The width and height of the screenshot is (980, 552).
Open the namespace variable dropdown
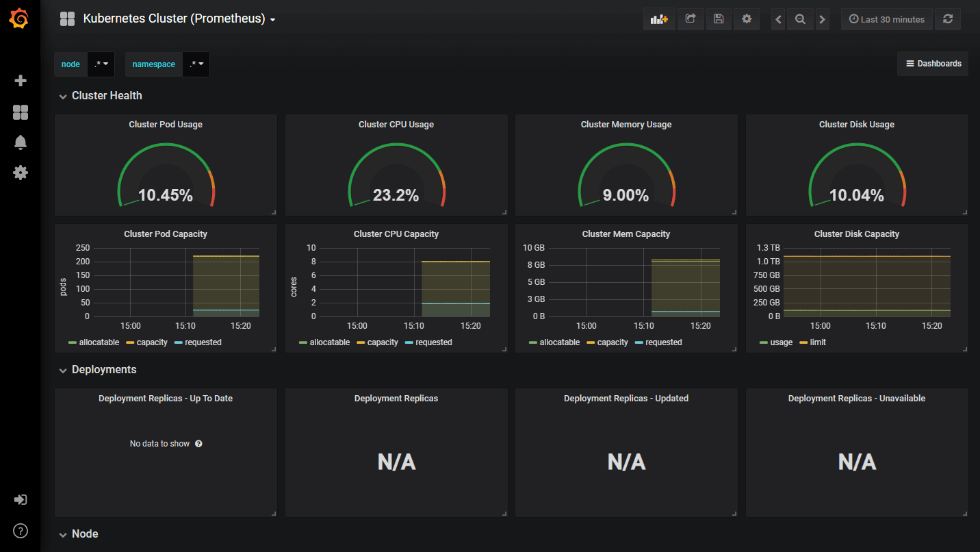point(196,64)
